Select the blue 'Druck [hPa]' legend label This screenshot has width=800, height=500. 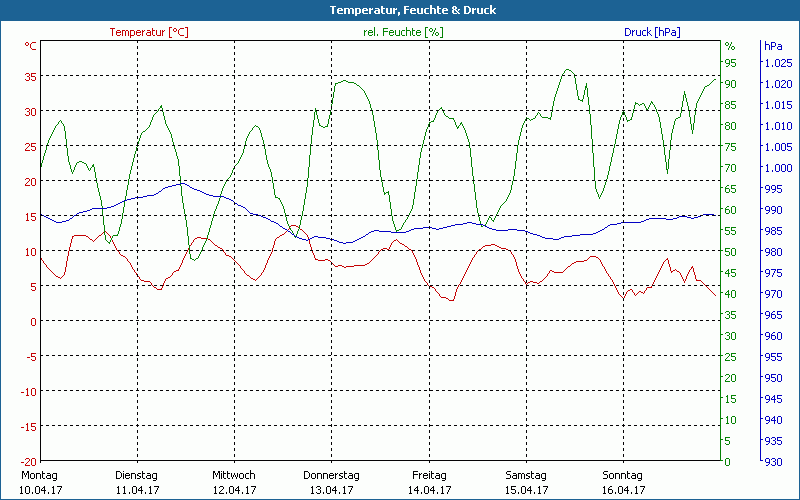[x=652, y=32]
